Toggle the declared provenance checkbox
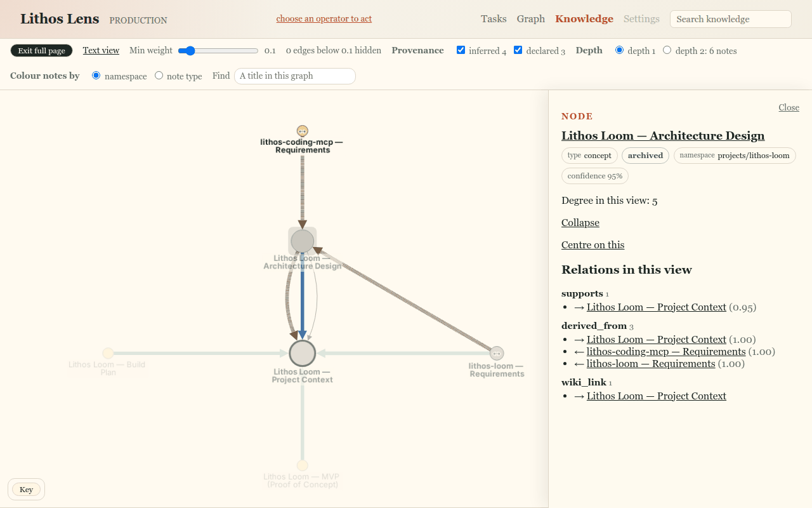 518,50
